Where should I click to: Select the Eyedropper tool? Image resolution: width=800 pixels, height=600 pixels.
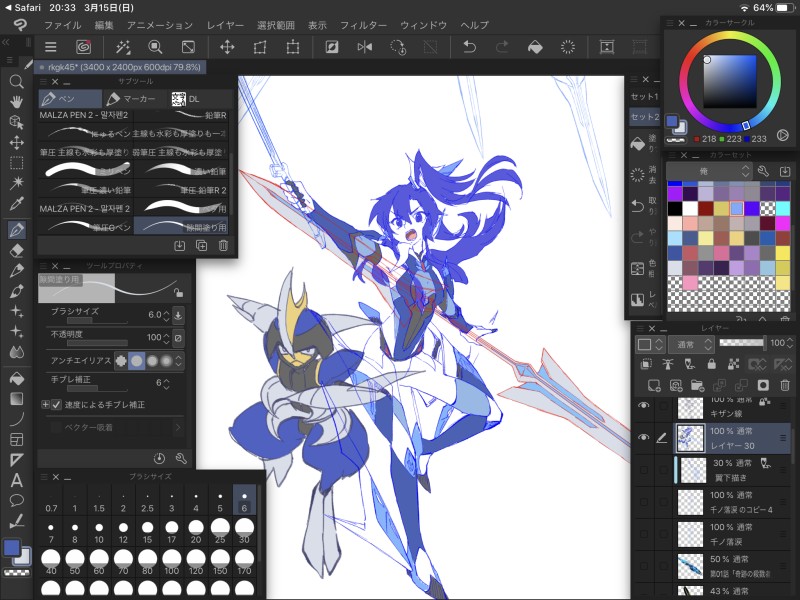[x=16, y=203]
